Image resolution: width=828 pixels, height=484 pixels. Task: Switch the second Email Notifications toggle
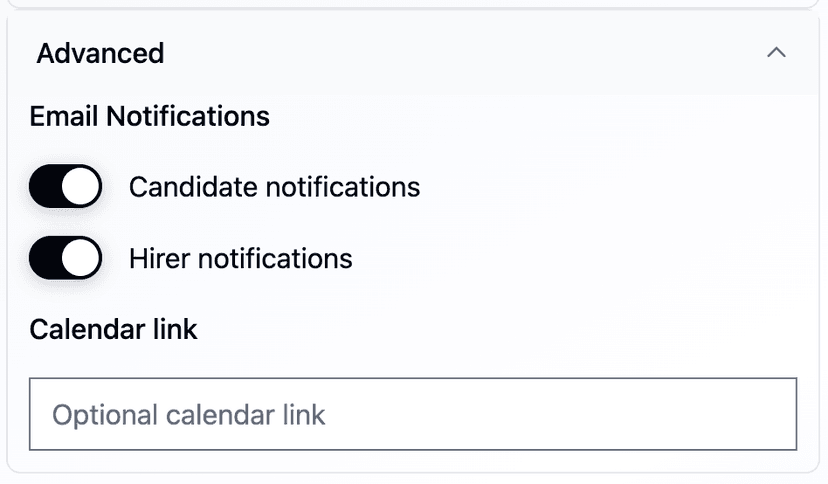point(65,259)
